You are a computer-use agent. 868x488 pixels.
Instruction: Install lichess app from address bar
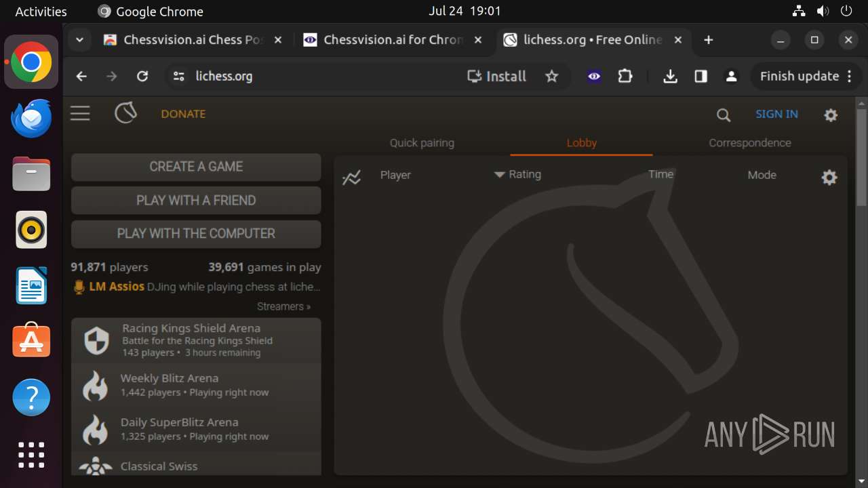497,77
